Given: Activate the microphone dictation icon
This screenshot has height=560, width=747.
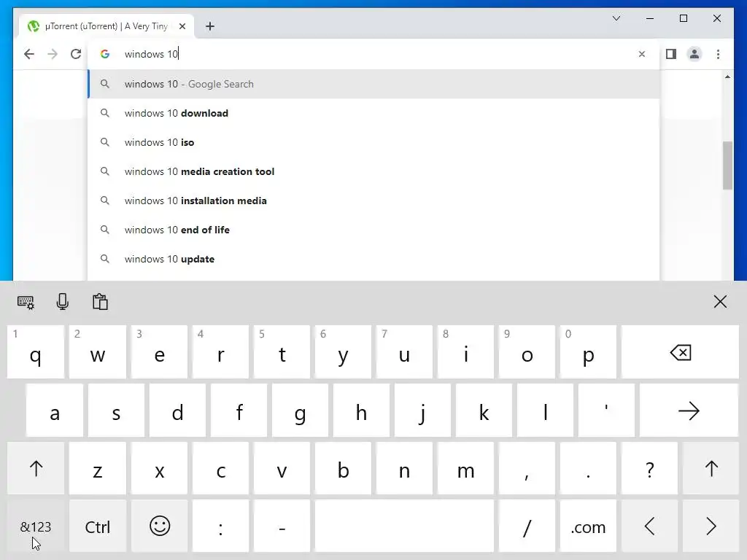Looking at the screenshot, I should [x=63, y=302].
